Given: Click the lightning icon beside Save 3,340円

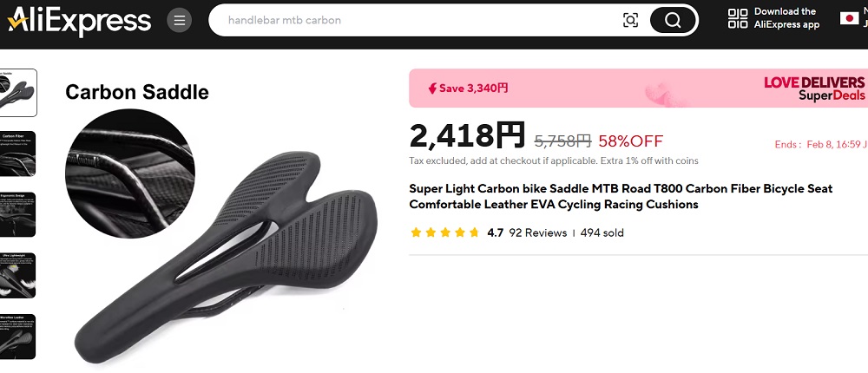Looking at the screenshot, I should pos(432,88).
